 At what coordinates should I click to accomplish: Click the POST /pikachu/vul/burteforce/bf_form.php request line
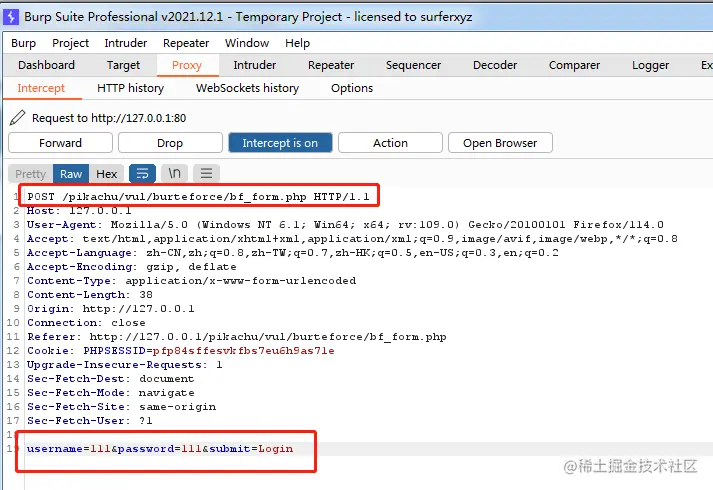click(x=198, y=196)
